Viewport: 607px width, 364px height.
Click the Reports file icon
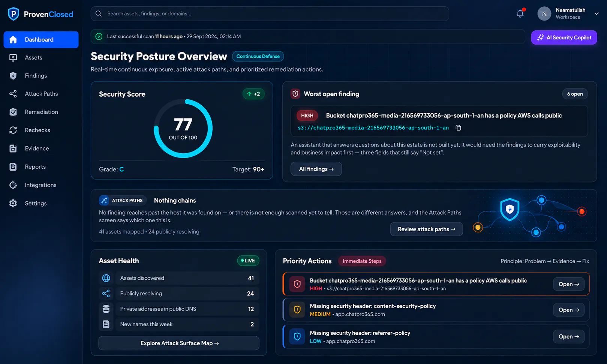(13, 167)
